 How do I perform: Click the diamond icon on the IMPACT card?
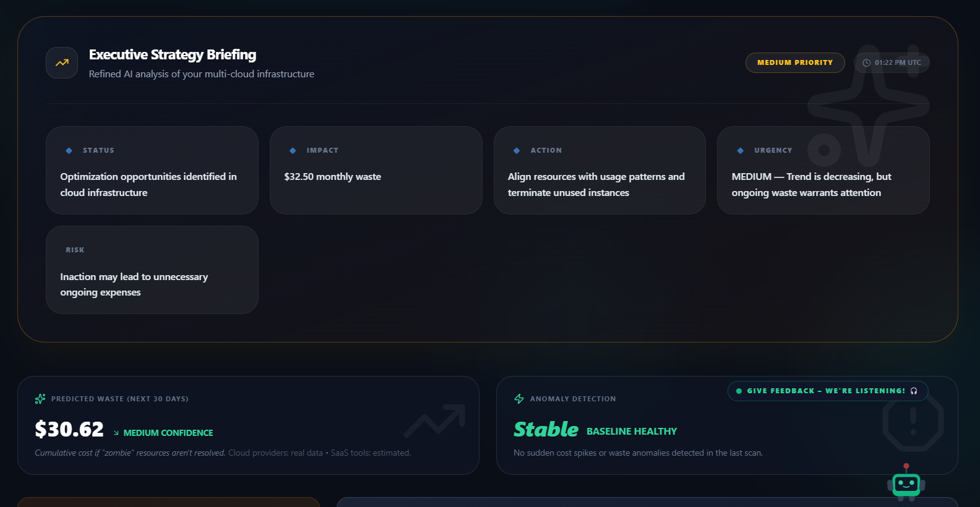291,150
